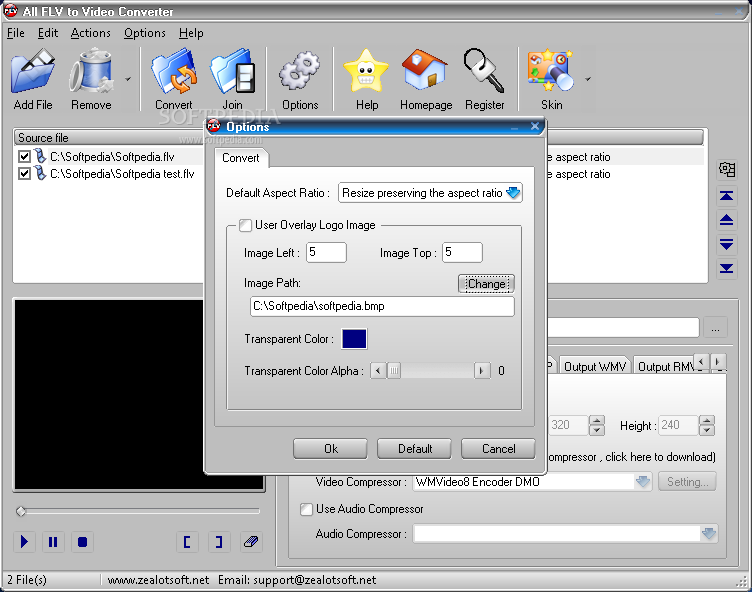
Task: Open the Homepage house icon
Action: 425,70
